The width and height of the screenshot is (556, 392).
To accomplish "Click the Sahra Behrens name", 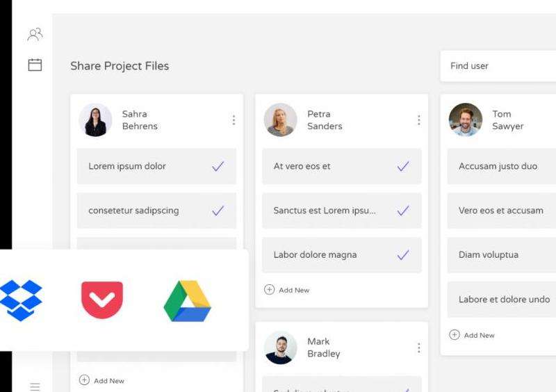I will [140, 120].
